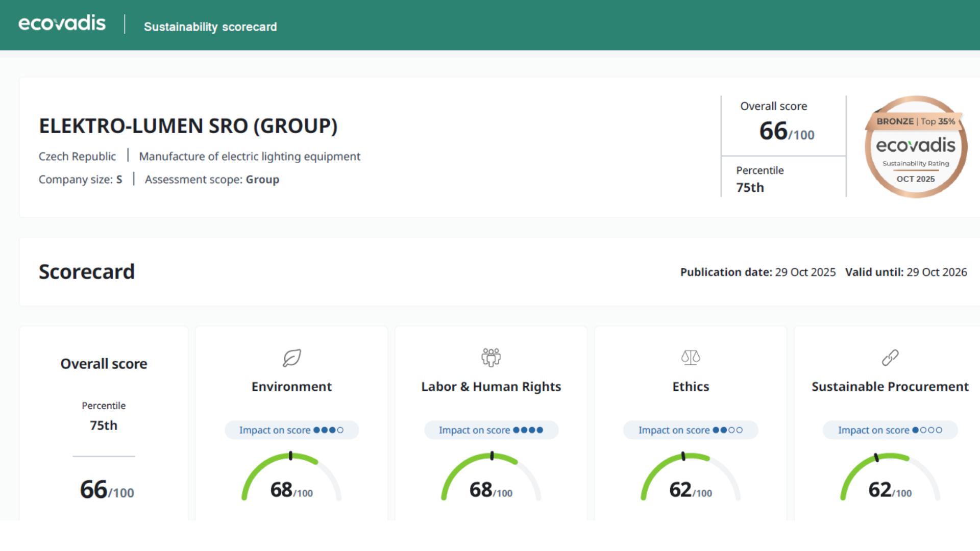
Task: Click the Labor & Human Rights people icon
Action: click(x=491, y=358)
